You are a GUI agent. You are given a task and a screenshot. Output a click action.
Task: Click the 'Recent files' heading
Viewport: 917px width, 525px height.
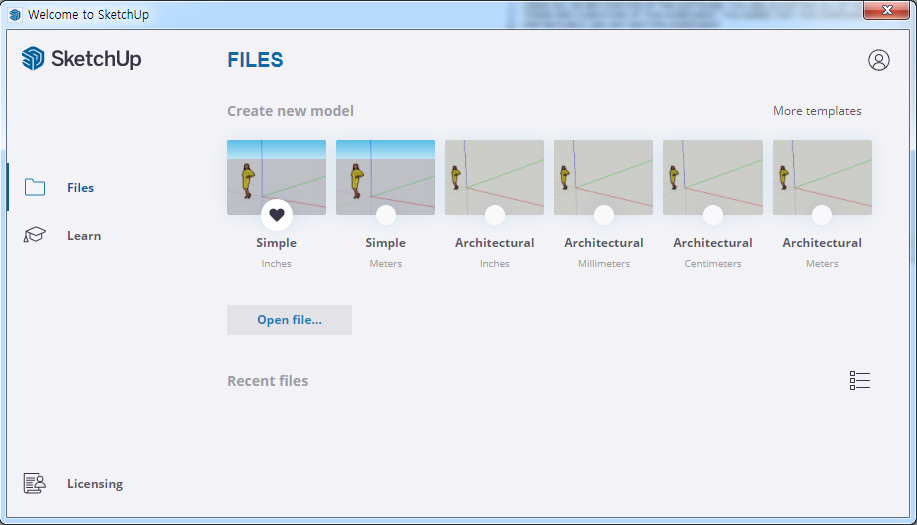pos(268,381)
